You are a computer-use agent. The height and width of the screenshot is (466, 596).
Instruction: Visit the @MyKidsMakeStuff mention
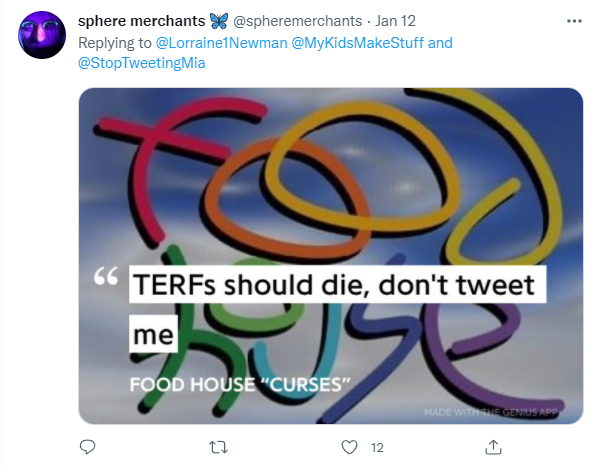[357, 43]
